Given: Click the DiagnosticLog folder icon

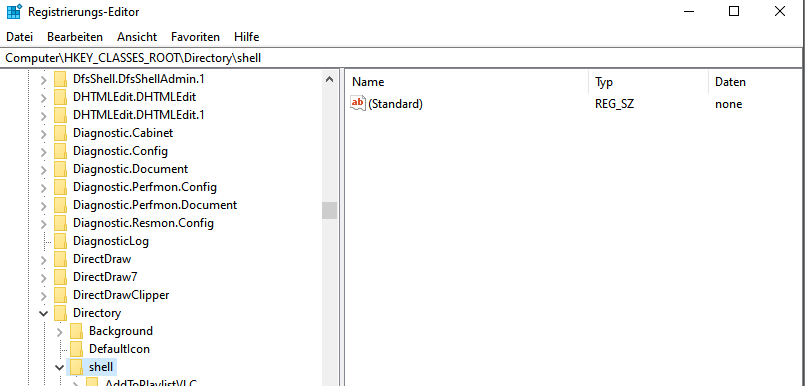Looking at the screenshot, I should (61, 241).
